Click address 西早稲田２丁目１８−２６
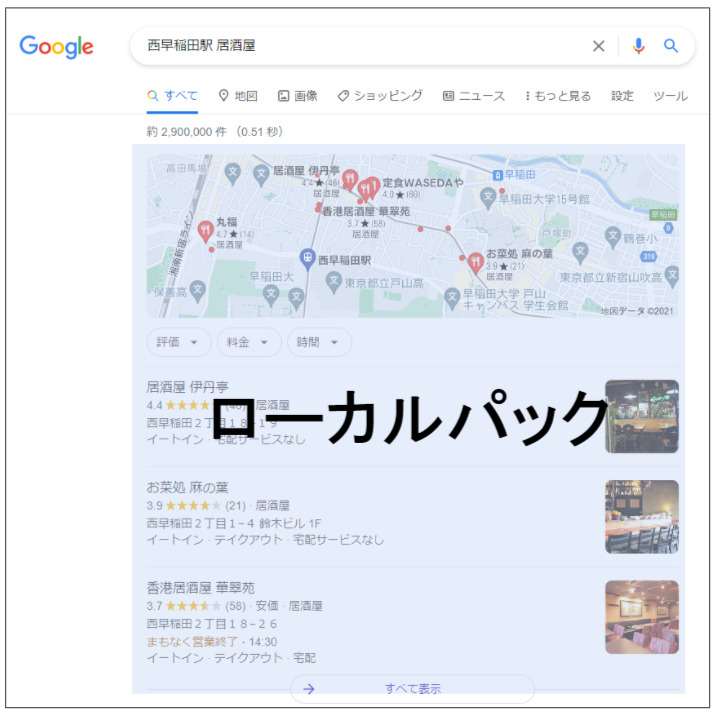This screenshot has width=716, height=711. [x=212, y=624]
